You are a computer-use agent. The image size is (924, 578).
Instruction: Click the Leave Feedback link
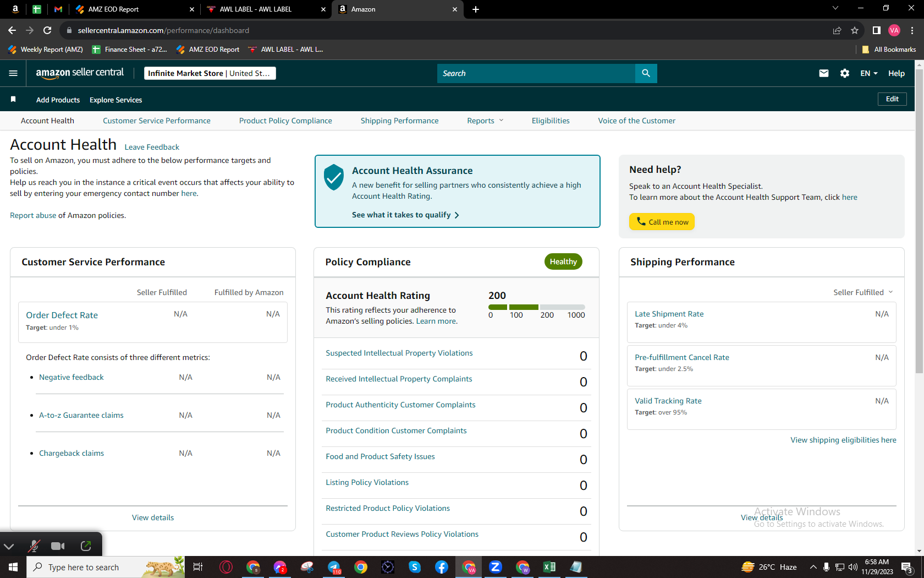tap(152, 147)
